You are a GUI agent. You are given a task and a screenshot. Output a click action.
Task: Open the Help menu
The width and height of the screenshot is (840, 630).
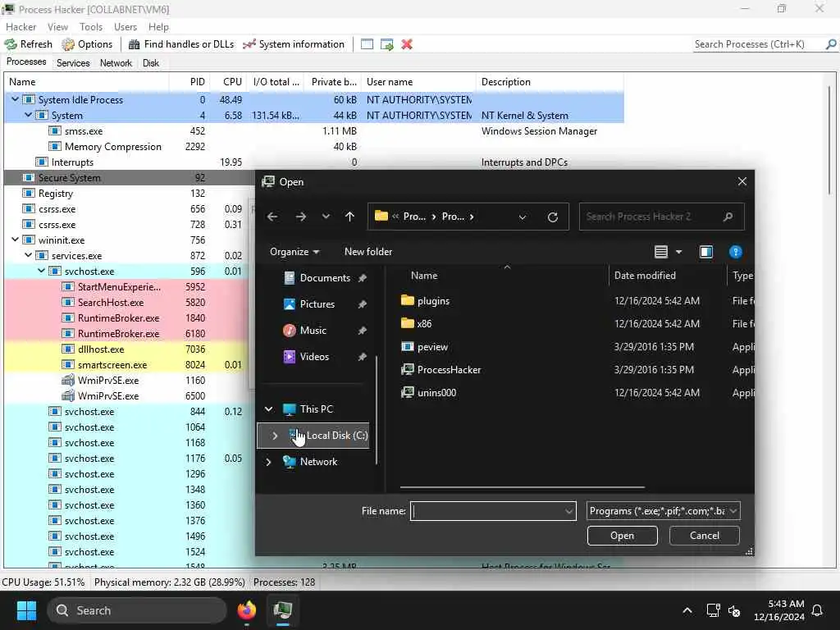coord(158,27)
